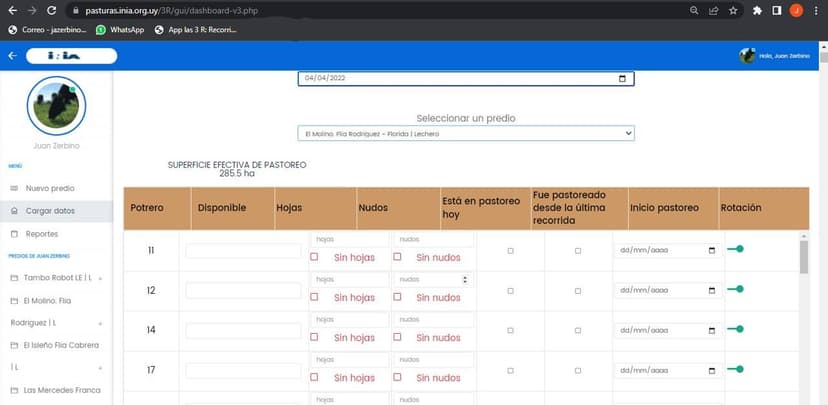Select 'Reportes' in the sidebar menu

41,234
